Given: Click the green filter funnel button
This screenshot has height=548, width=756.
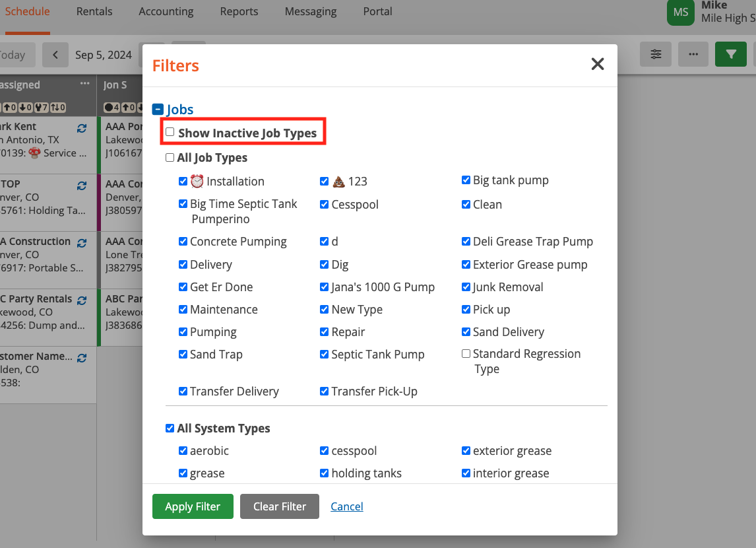Looking at the screenshot, I should click(731, 54).
